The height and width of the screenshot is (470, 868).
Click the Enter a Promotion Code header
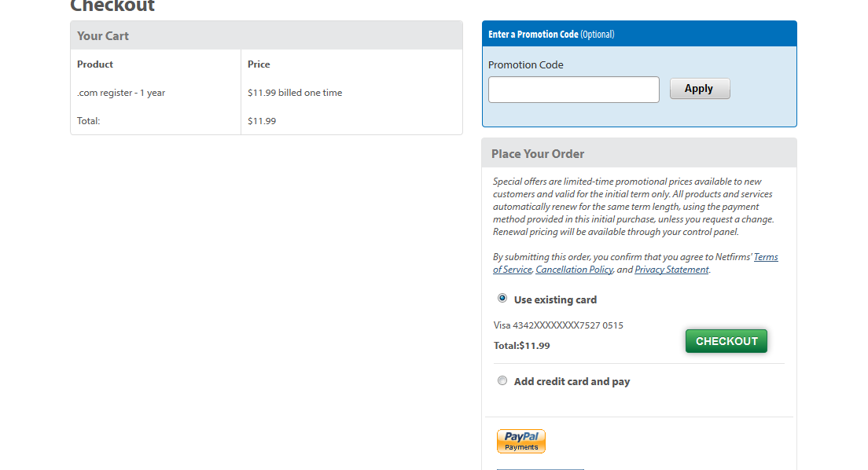[550, 34]
